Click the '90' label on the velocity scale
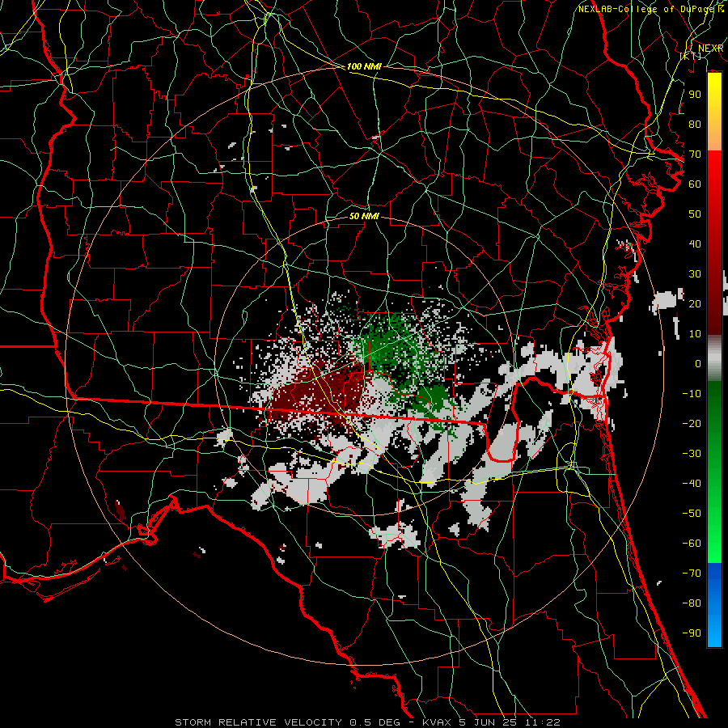 pyautogui.click(x=695, y=95)
